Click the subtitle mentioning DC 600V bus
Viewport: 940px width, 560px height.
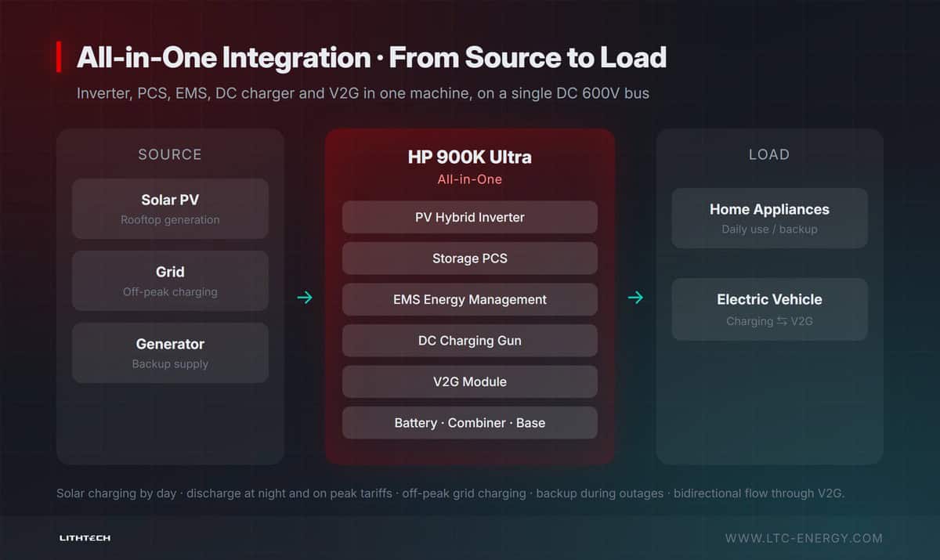[363, 93]
